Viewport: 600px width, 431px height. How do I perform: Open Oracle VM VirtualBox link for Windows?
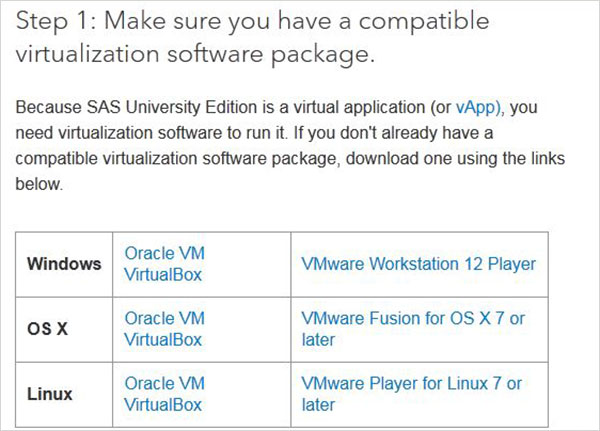click(x=163, y=263)
